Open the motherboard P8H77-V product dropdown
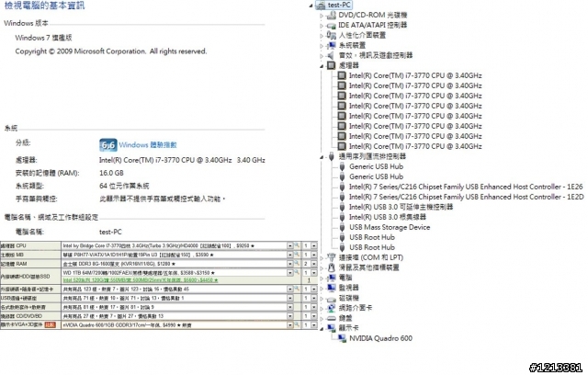 coord(290,255)
